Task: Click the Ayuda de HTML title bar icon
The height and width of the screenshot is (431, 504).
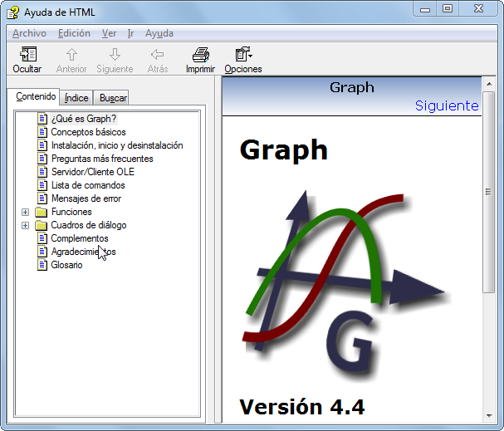Action: pos(13,12)
